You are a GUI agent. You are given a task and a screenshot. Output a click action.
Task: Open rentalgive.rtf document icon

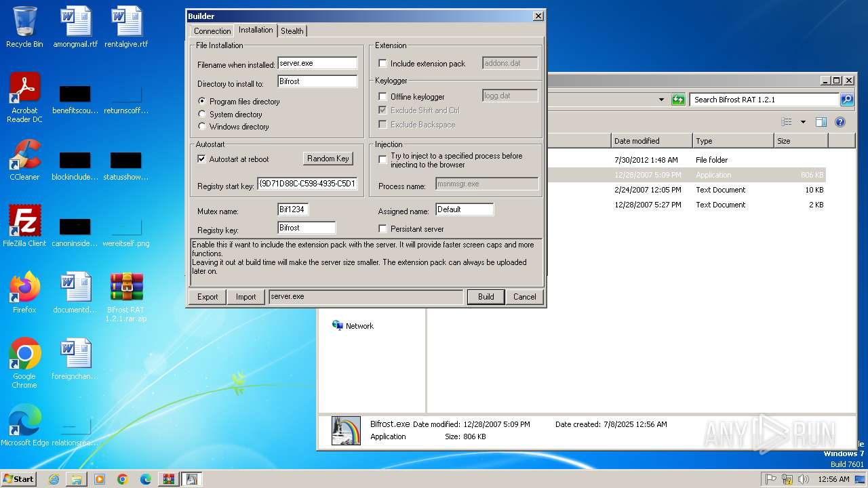[126, 27]
